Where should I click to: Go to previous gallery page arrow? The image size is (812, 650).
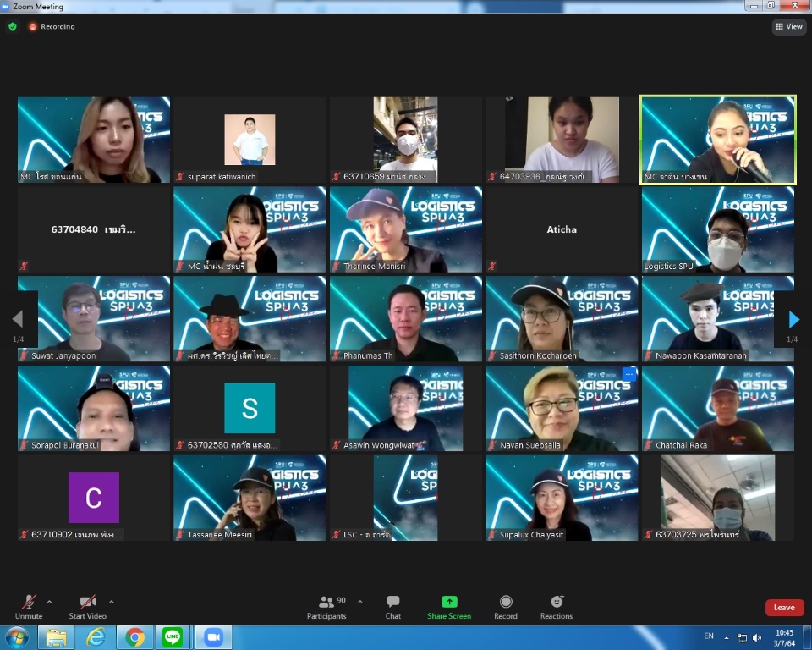pyautogui.click(x=18, y=319)
